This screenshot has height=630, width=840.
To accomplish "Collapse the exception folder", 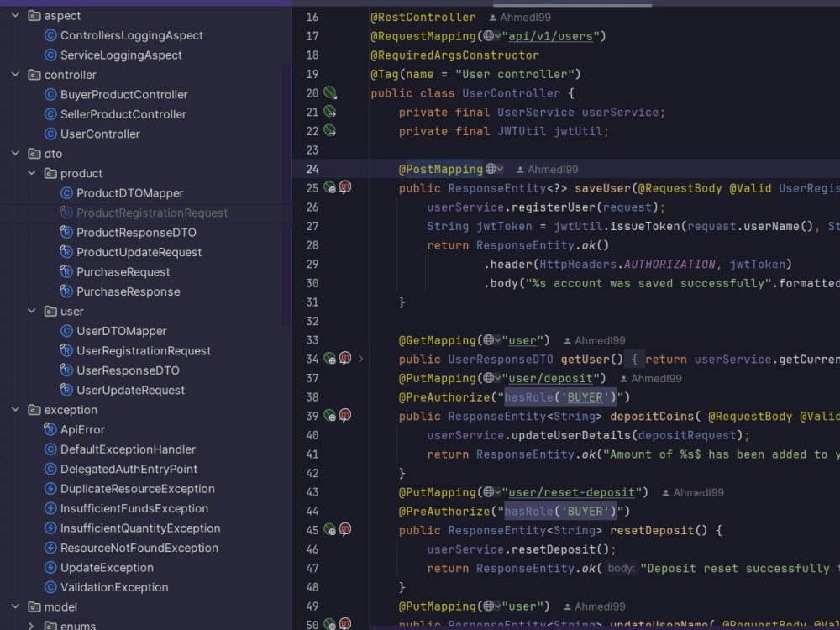I will tap(15, 409).
